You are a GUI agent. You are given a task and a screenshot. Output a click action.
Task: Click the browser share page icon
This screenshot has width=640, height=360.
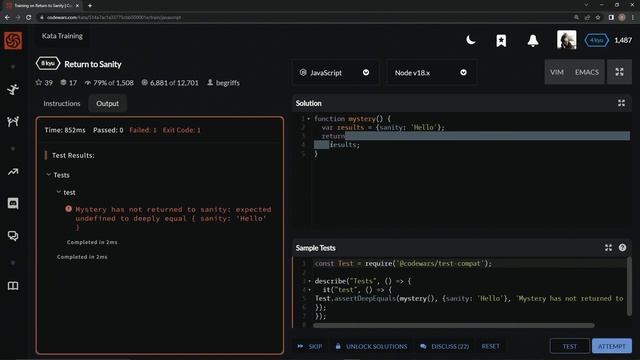(587, 18)
